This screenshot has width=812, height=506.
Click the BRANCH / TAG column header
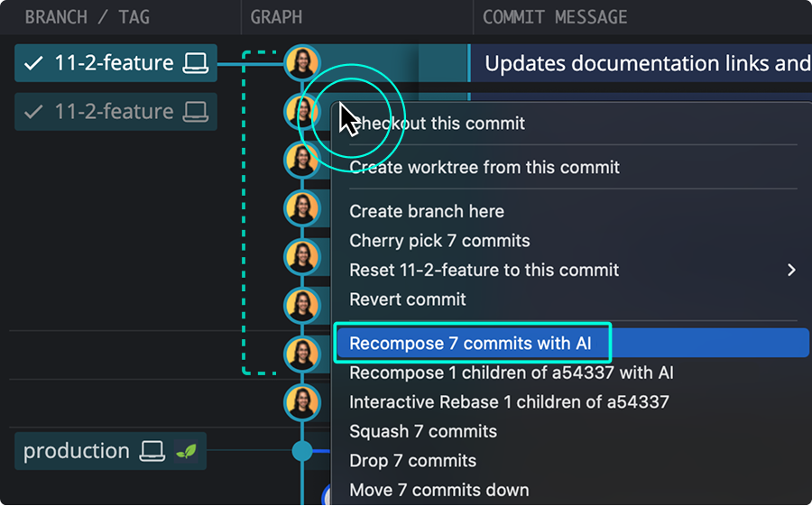87,17
